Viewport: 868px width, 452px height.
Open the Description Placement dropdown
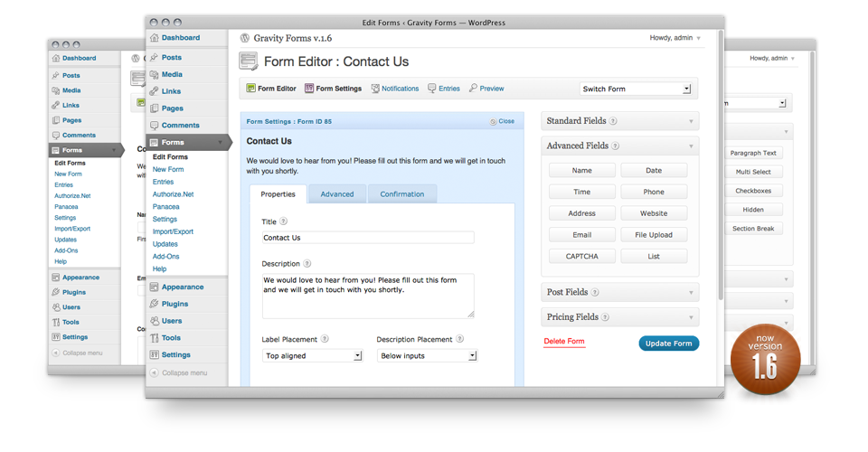tap(427, 356)
